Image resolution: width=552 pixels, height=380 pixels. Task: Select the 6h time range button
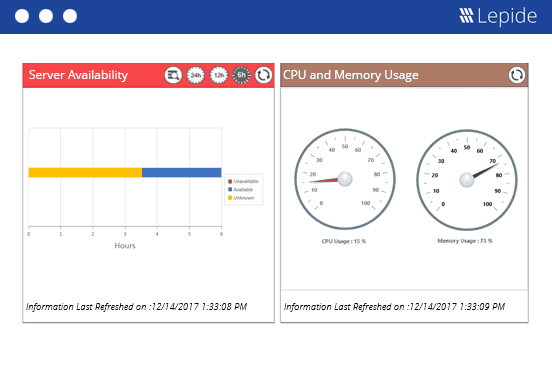242,75
